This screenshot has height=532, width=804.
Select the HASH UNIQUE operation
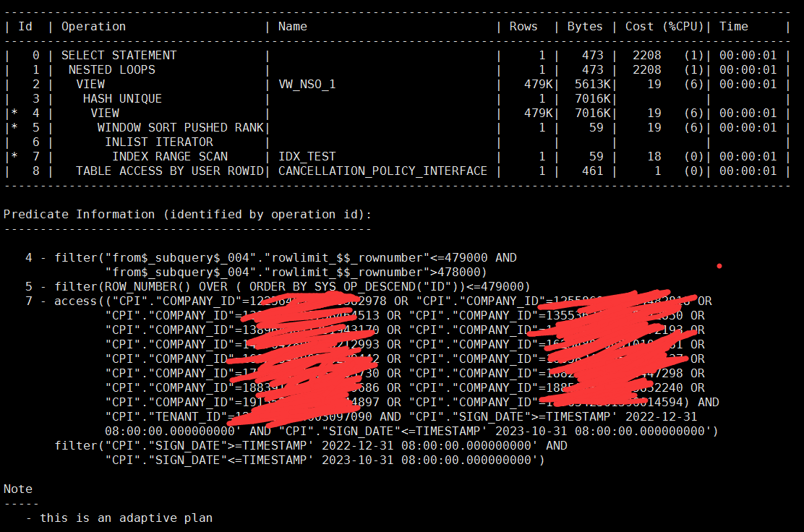122,98
